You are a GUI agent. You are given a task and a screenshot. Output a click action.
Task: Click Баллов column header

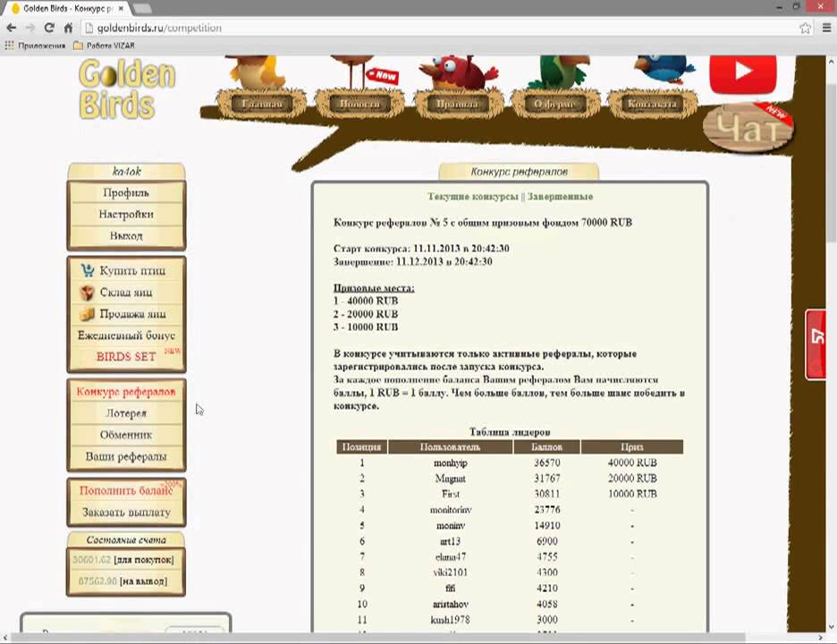point(546,447)
